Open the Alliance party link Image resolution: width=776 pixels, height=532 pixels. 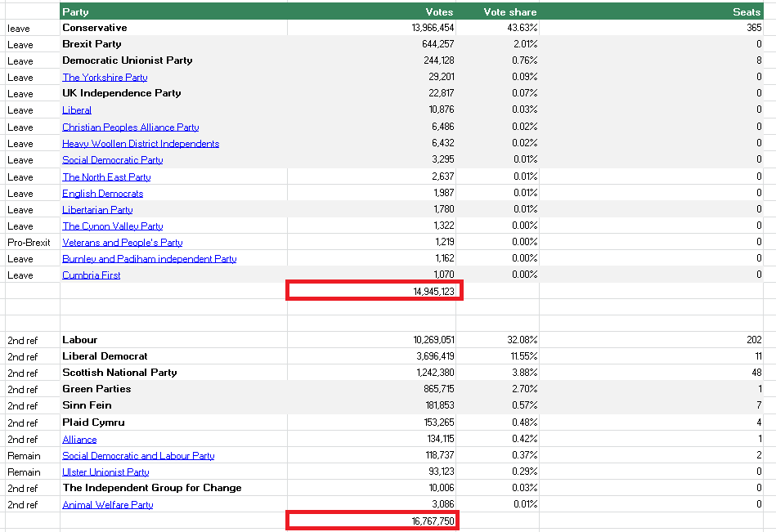pos(79,439)
